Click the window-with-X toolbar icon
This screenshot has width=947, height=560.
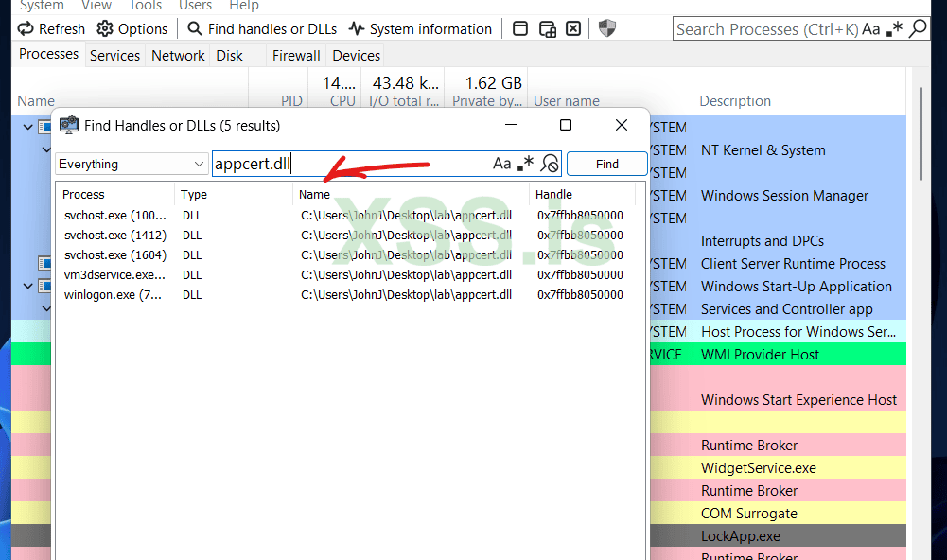573,28
